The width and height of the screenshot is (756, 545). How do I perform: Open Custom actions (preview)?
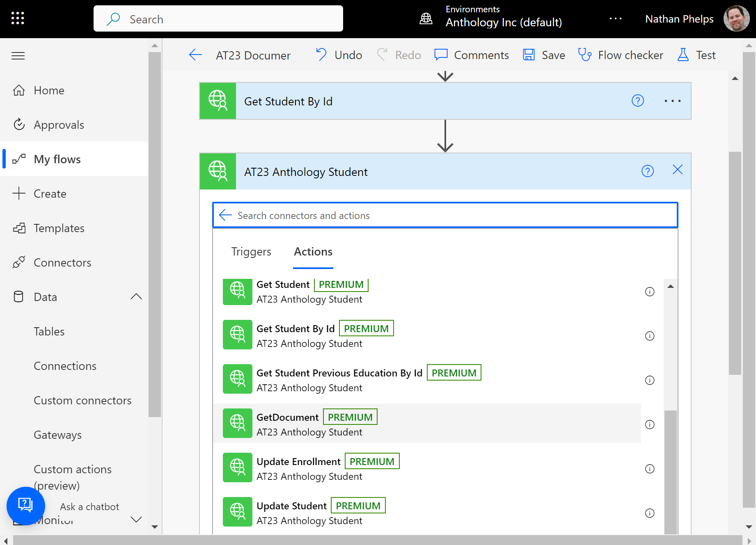pyautogui.click(x=73, y=477)
